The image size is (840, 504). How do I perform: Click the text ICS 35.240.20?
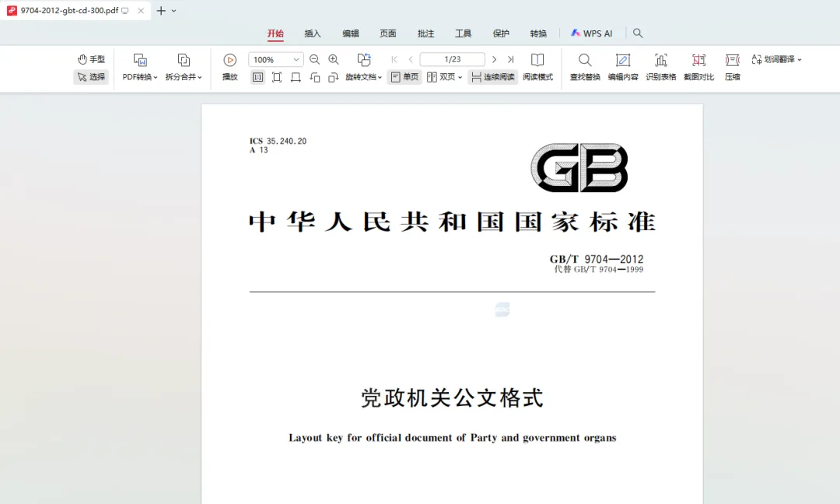click(278, 141)
